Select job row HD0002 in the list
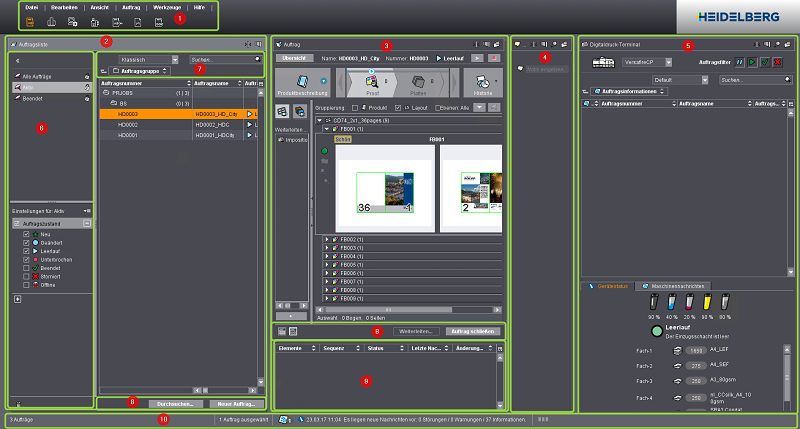The image size is (800, 429). click(x=127, y=124)
